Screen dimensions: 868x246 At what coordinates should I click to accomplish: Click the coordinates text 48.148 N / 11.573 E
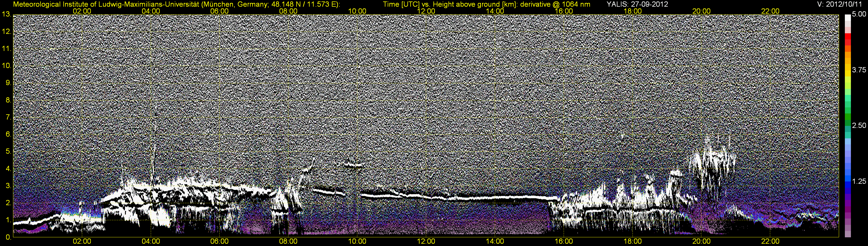coord(304,4)
